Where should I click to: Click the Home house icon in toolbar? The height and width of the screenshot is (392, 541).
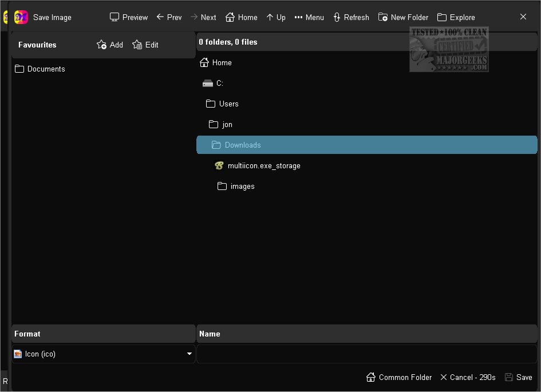click(230, 17)
